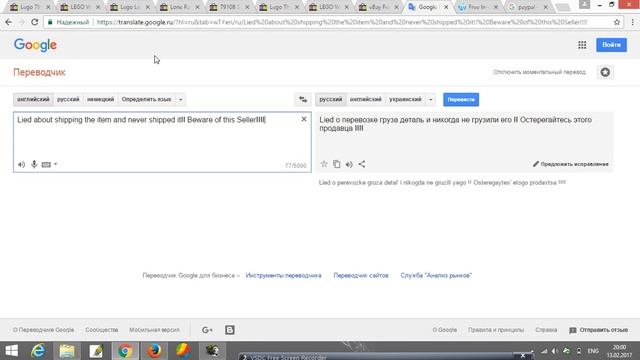Open Правила и принципы footer link
Image resolution: width=640 pixels, height=360 pixels.
[x=496, y=330]
